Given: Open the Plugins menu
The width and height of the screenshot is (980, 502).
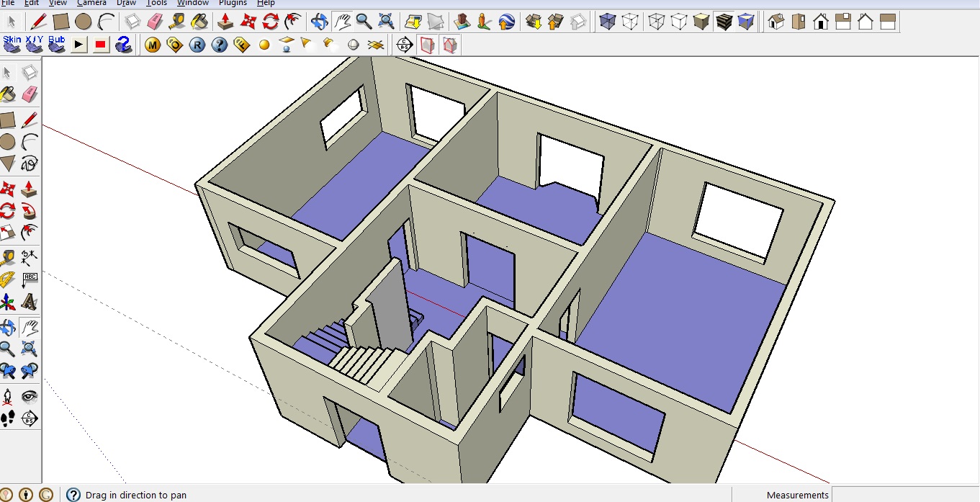Looking at the screenshot, I should tap(233, 3).
